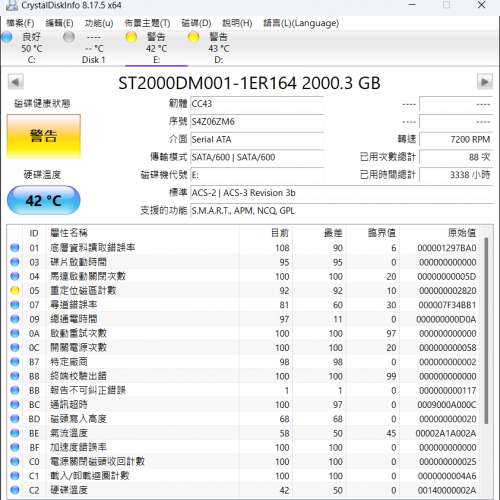Click status dot of attribute B8 row
Viewport: 500px width, 500px height.
[x=15, y=376]
